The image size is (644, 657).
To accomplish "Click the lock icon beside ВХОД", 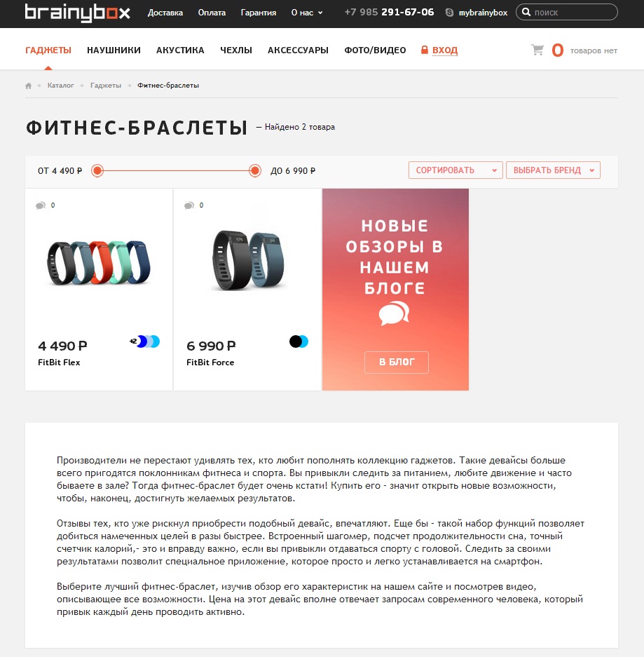I will 424,50.
